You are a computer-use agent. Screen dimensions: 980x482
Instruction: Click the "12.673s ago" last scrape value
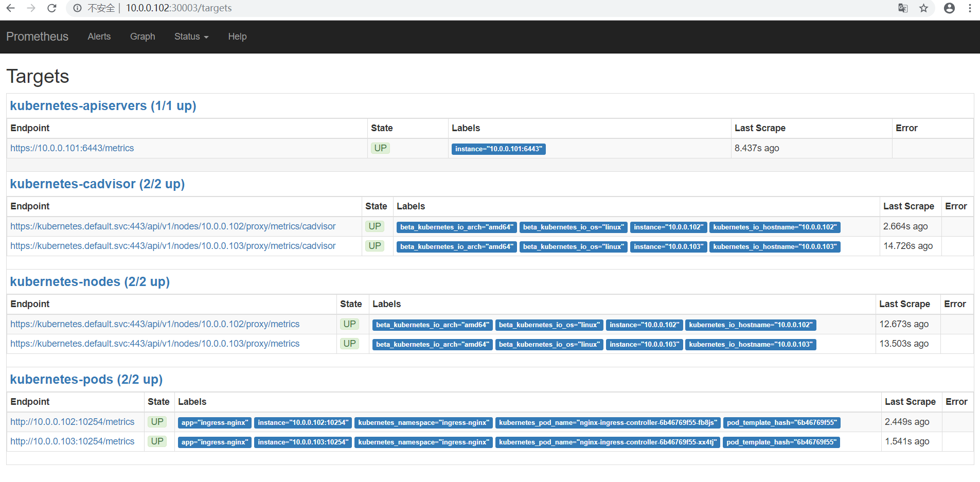pyautogui.click(x=904, y=324)
